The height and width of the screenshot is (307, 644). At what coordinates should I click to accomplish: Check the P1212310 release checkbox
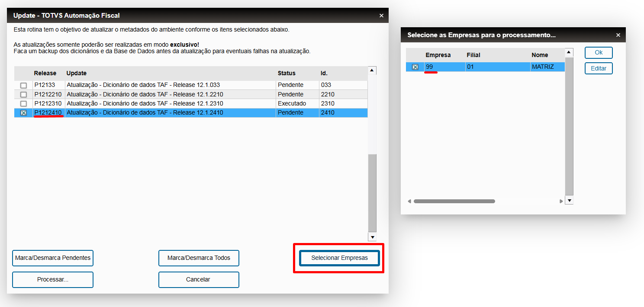24,104
